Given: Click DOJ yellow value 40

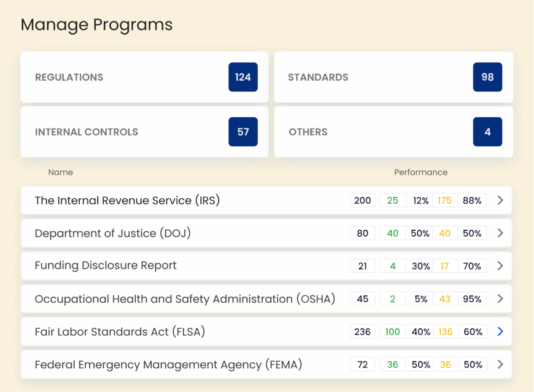Looking at the screenshot, I should 445,233.
